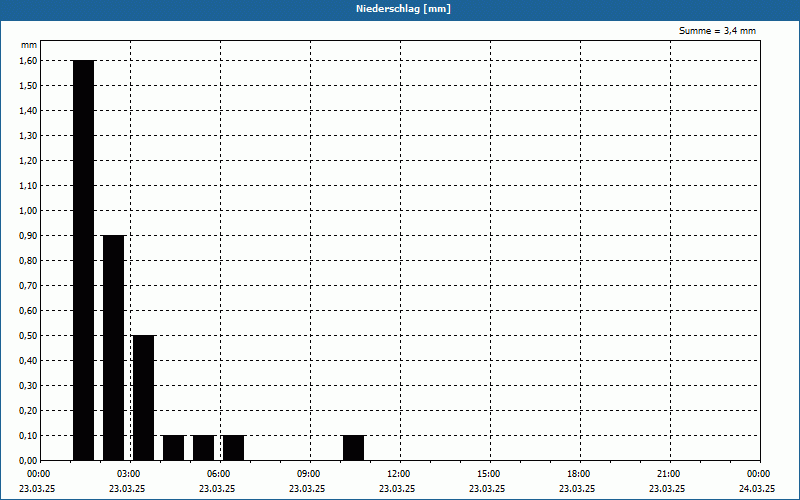Image resolution: width=800 pixels, height=500 pixels.
Task: Click the 23.03.25 date under 21:00
Action: click(667, 489)
